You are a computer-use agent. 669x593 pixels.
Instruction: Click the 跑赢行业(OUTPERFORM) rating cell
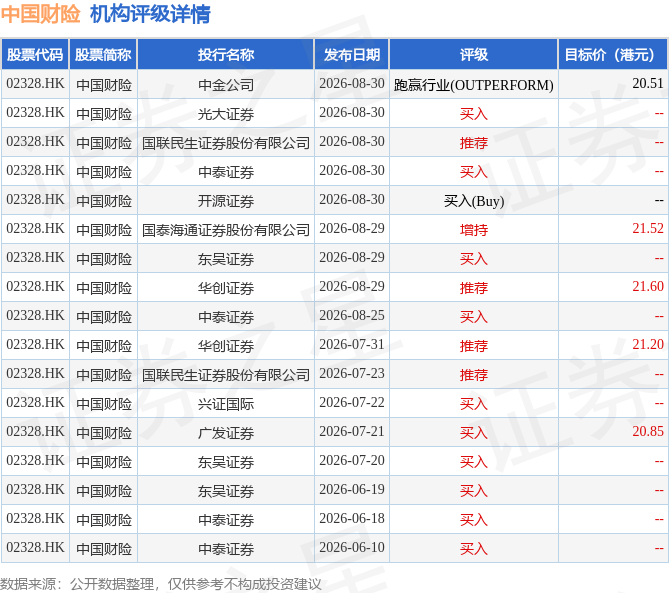coord(474,84)
